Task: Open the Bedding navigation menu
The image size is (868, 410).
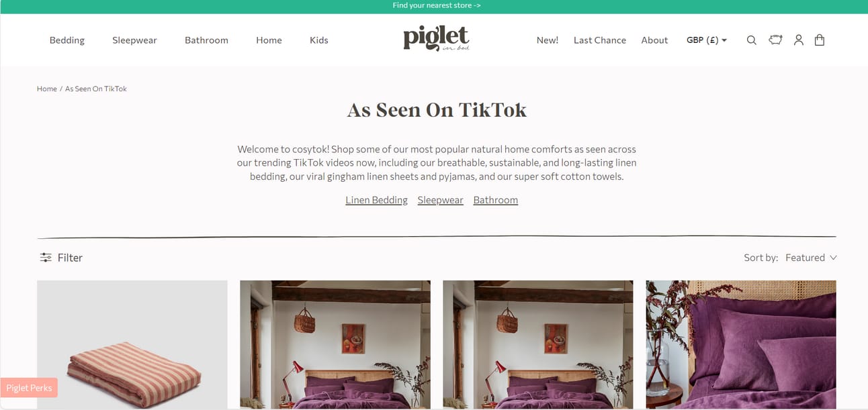Action: [x=67, y=40]
